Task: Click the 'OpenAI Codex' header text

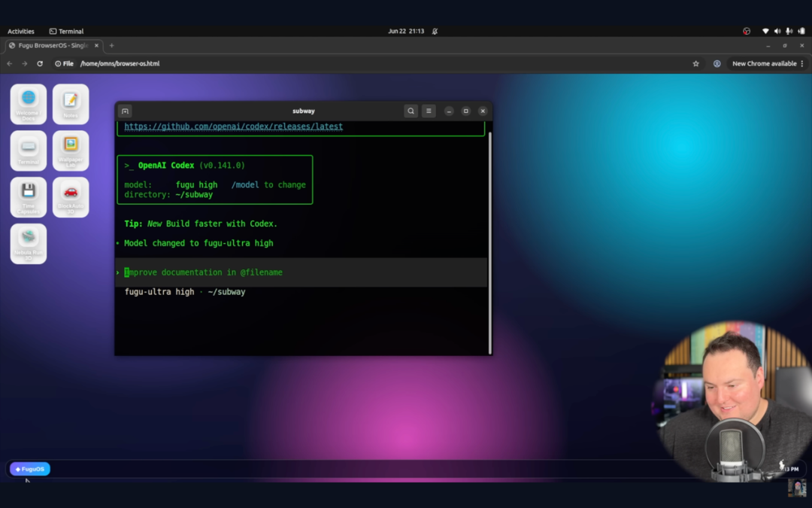Action: coord(166,166)
